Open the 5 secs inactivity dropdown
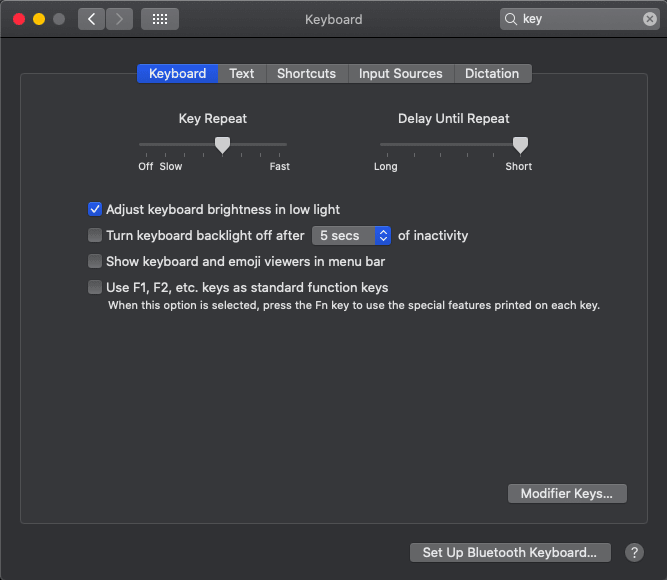Viewport: 667px width, 580px height. [351, 235]
